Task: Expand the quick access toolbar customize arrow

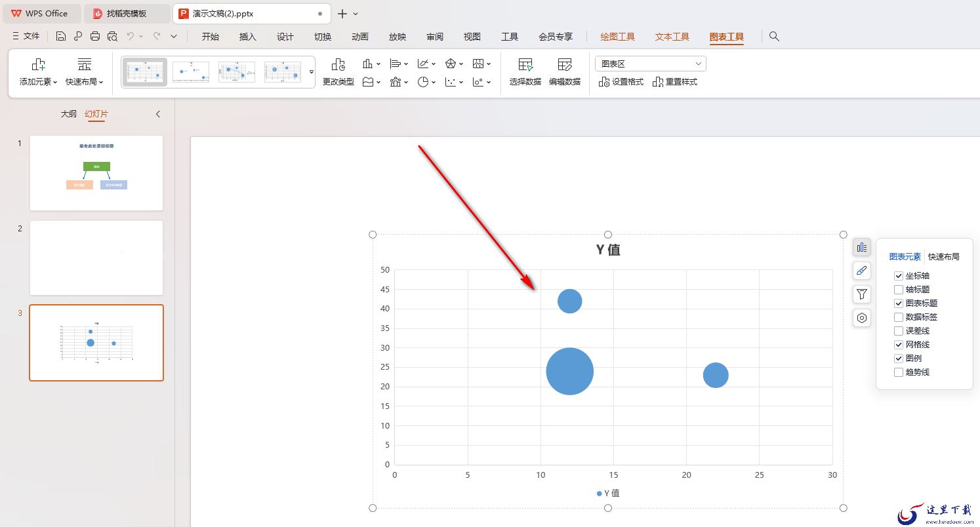Action: point(174,37)
